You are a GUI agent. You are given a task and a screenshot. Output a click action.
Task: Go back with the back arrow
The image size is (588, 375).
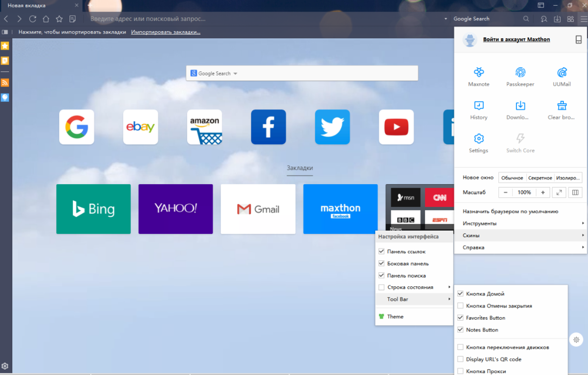[6, 19]
